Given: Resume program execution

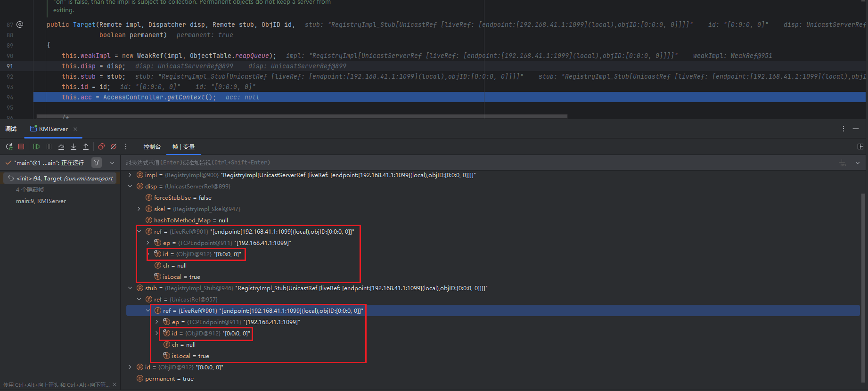Looking at the screenshot, I should click(37, 147).
